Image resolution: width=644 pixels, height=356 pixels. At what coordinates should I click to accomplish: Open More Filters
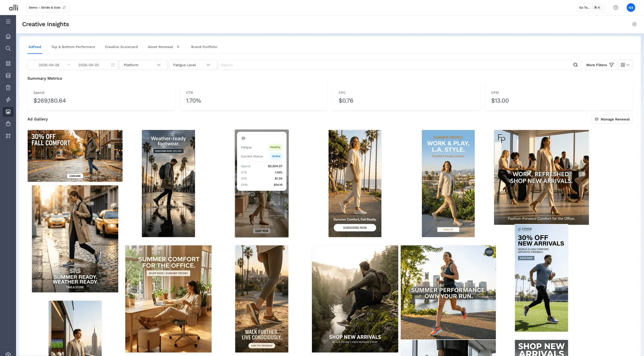point(600,65)
